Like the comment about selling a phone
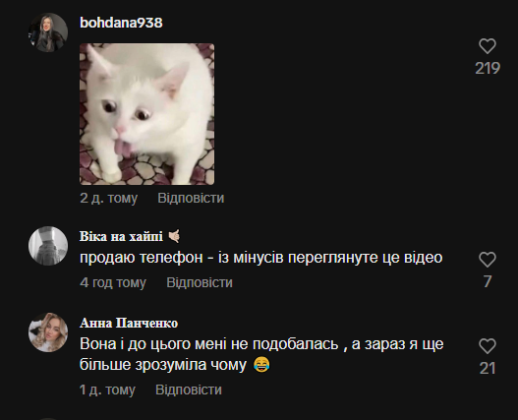This screenshot has height=420, width=518. (488, 260)
